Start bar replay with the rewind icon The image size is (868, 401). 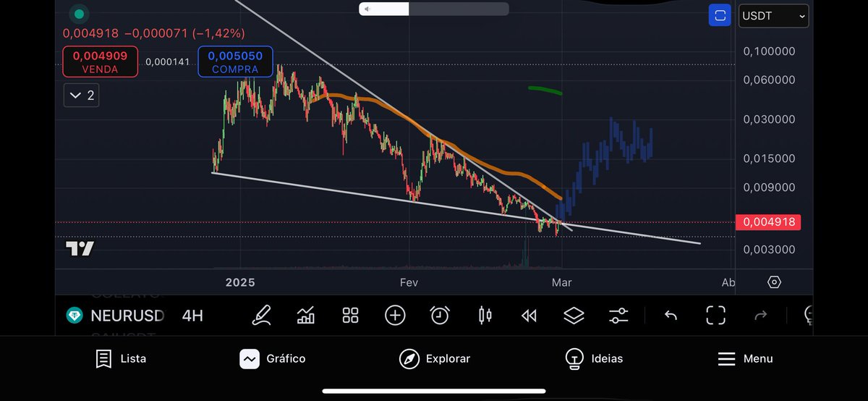[529, 316]
